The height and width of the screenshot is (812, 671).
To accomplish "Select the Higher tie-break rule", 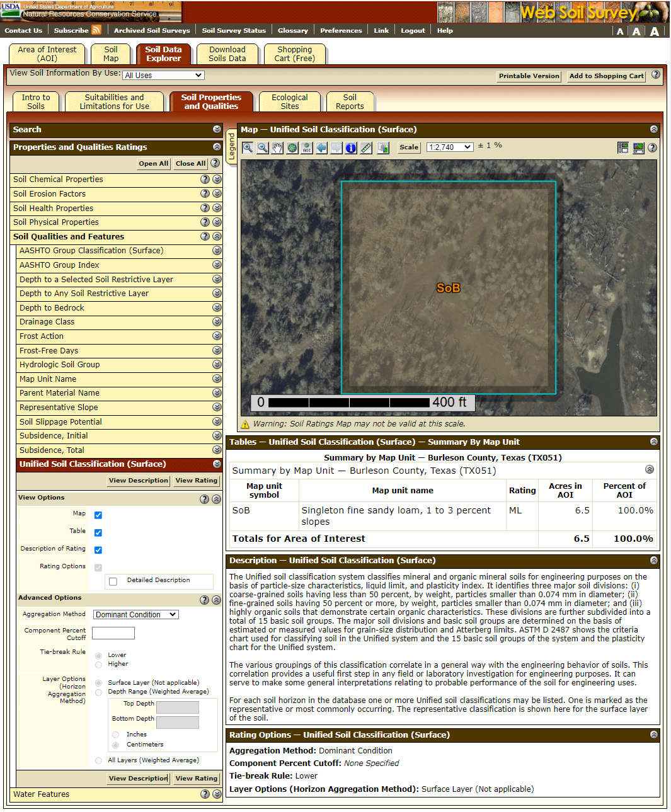I will click(98, 664).
